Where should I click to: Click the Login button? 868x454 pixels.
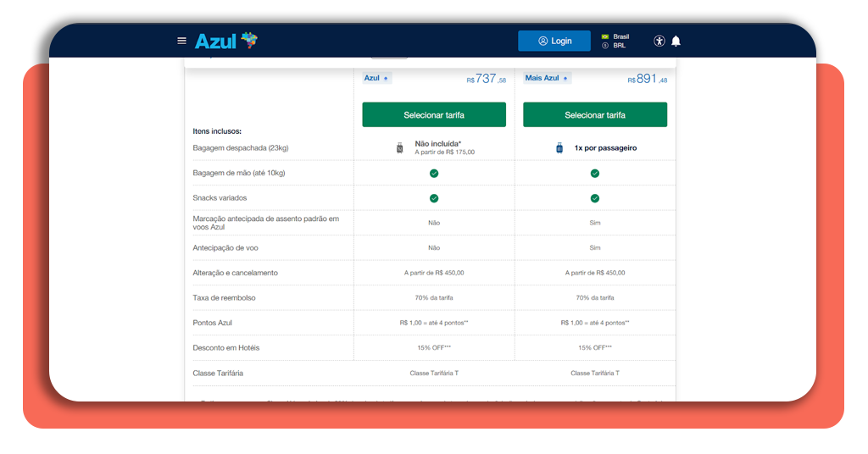point(554,41)
